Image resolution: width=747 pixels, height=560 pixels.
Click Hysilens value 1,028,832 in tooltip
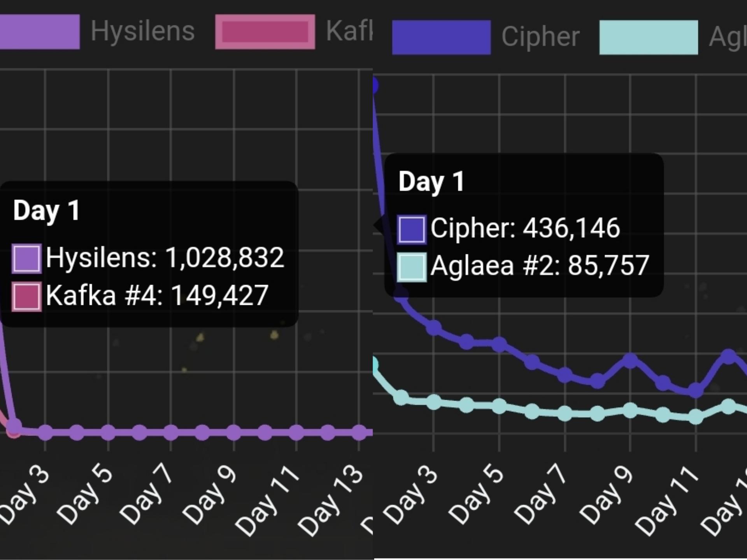pyautogui.click(x=224, y=258)
